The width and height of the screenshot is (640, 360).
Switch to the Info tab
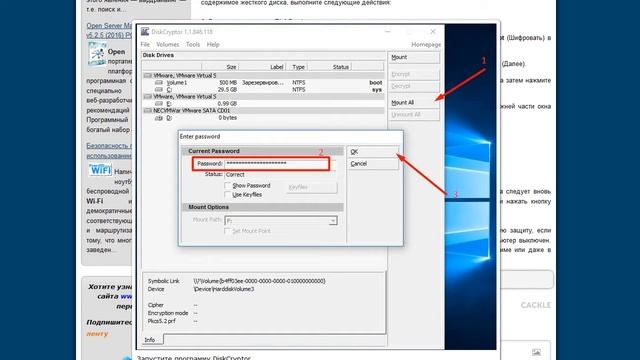click(x=150, y=340)
